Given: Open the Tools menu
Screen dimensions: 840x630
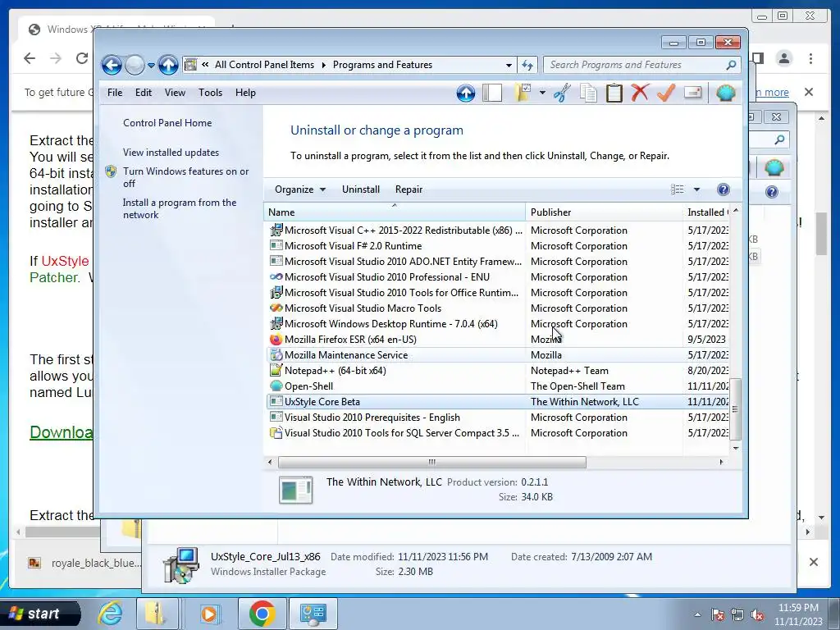Looking at the screenshot, I should (210, 93).
